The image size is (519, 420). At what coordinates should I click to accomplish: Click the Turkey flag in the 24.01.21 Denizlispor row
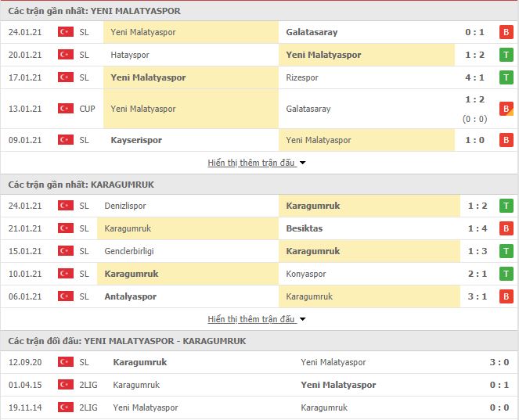click(66, 206)
